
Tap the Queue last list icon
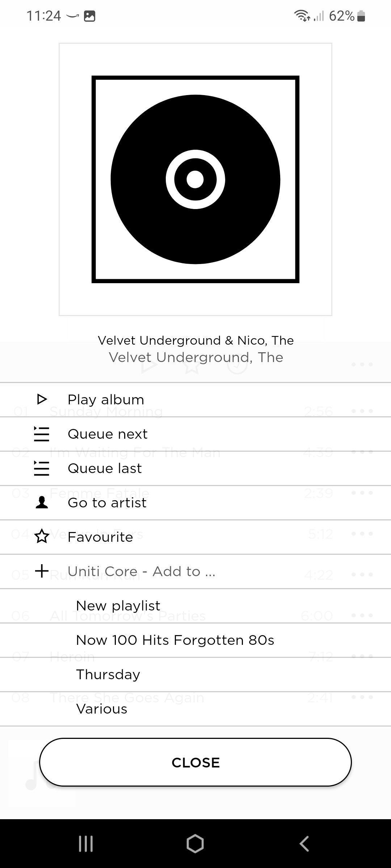click(42, 468)
